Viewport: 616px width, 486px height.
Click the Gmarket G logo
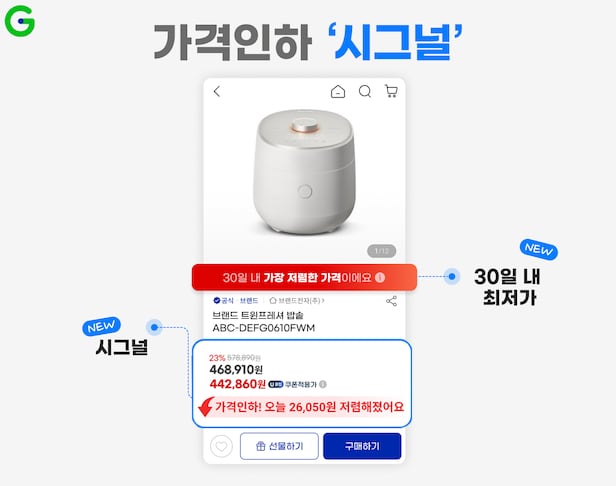(x=20, y=21)
